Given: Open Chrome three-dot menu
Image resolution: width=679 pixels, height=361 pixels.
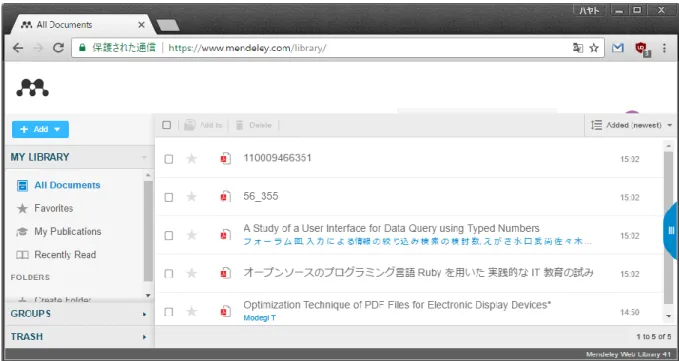Looking at the screenshot, I should 664,48.
